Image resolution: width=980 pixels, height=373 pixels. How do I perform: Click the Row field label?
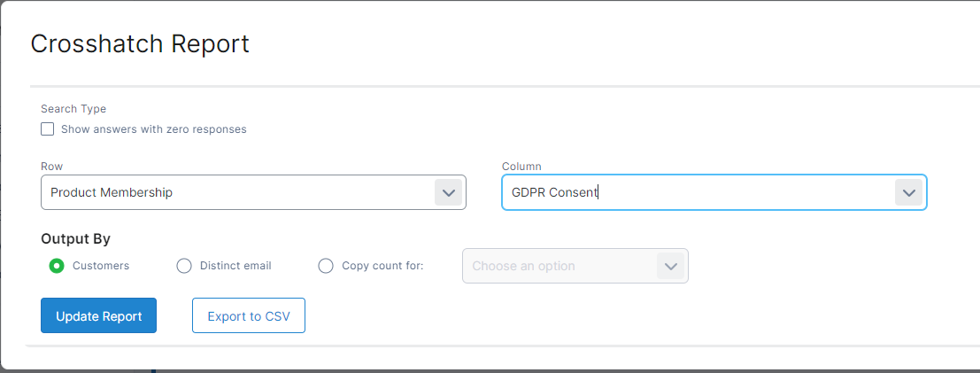coord(51,167)
